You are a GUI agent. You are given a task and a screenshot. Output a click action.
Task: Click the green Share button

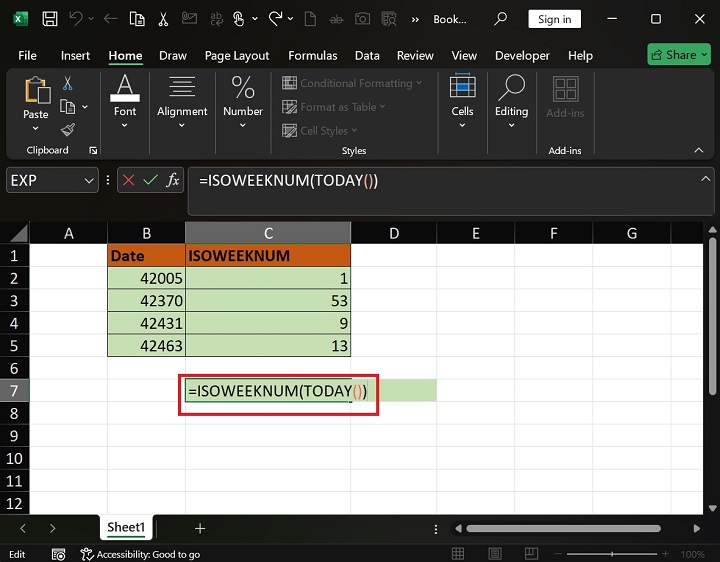pyautogui.click(x=679, y=55)
